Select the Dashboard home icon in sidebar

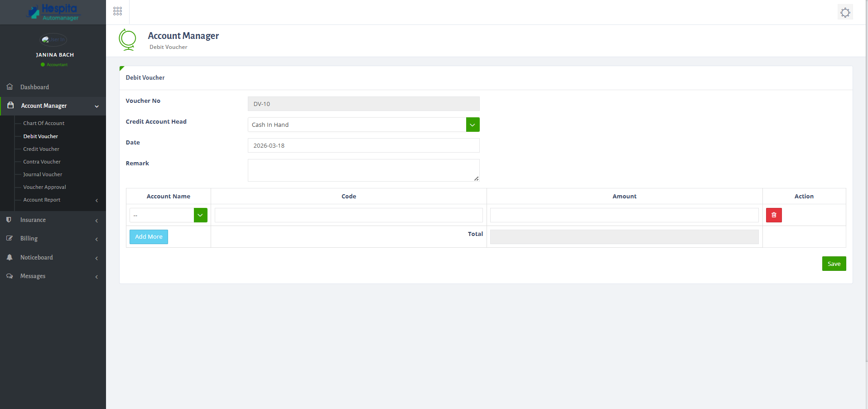10,87
